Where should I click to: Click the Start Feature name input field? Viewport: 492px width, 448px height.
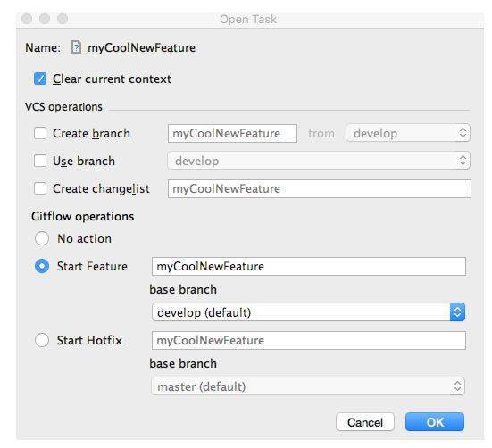pos(309,267)
